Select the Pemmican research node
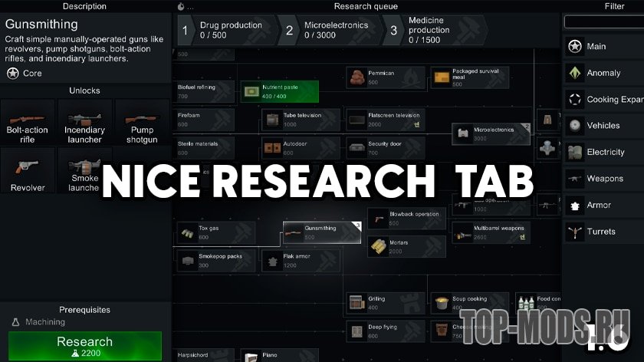Screen dimensions: 644x362 (x=385, y=77)
